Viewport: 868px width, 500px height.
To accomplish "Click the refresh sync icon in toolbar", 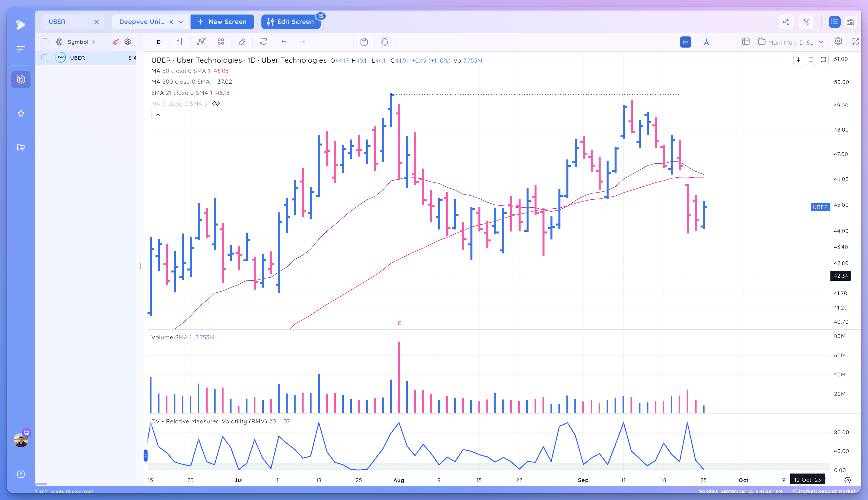I will 263,42.
